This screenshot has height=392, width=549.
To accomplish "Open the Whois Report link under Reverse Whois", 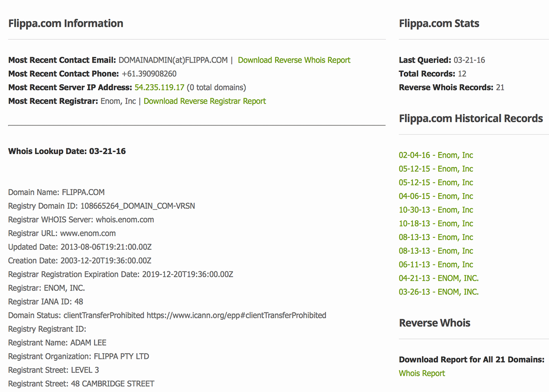I will pos(422,373).
